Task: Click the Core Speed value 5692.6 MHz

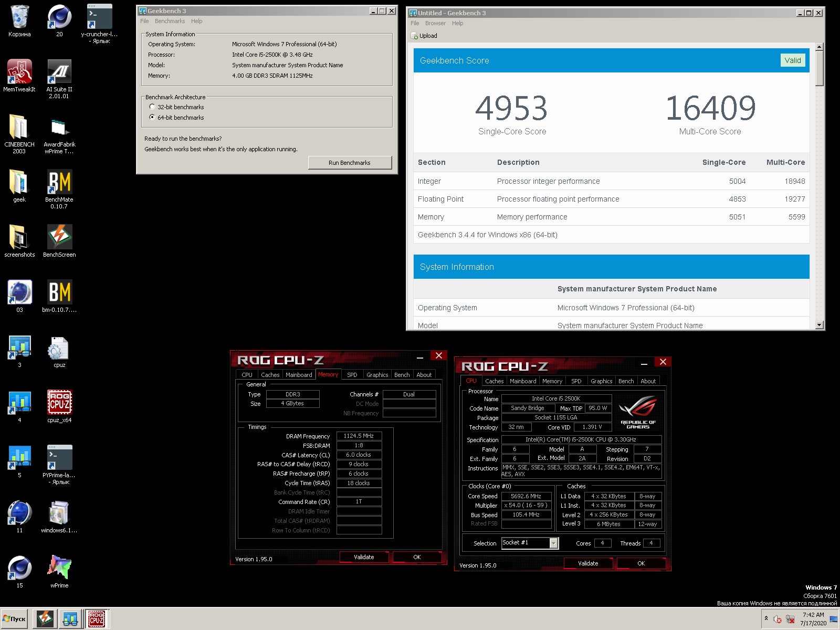Action: (x=526, y=496)
